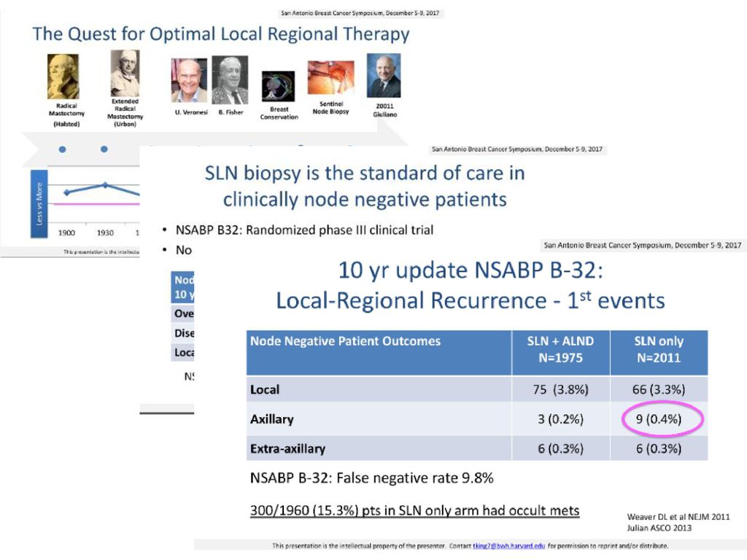Click the first blue timeline dot
The image size is (747, 560).
[63, 149]
